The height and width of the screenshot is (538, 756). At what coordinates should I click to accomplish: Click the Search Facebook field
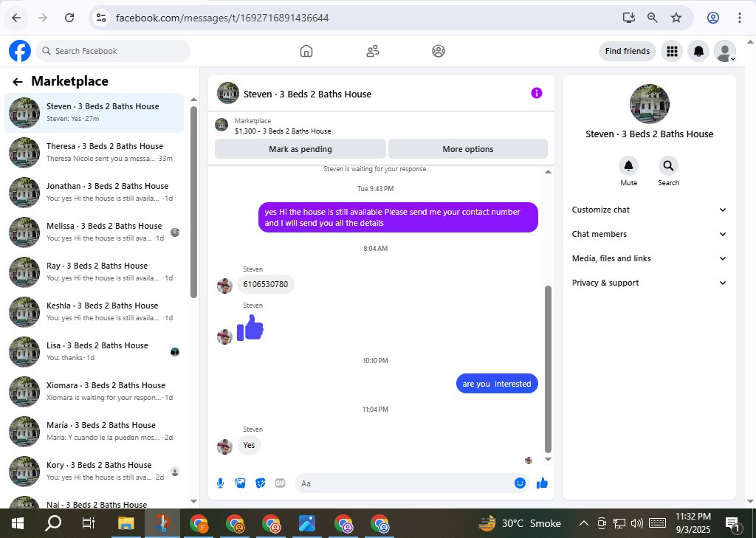pos(113,51)
